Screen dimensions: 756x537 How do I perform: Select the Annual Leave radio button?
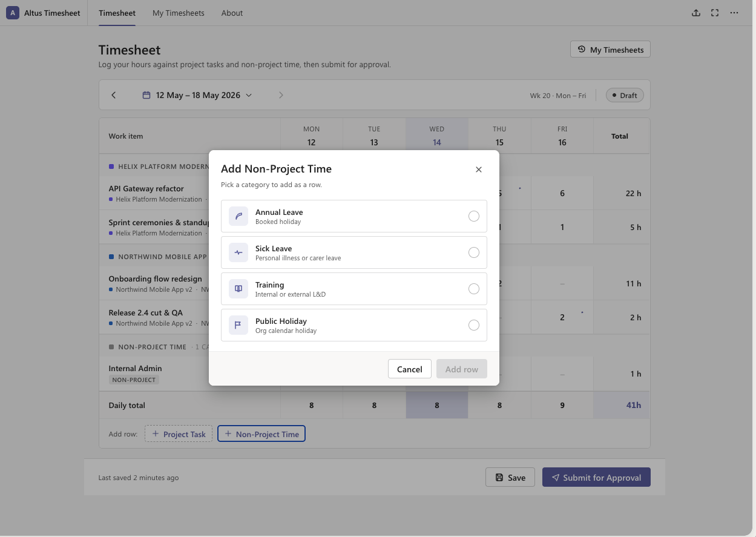pyautogui.click(x=474, y=216)
